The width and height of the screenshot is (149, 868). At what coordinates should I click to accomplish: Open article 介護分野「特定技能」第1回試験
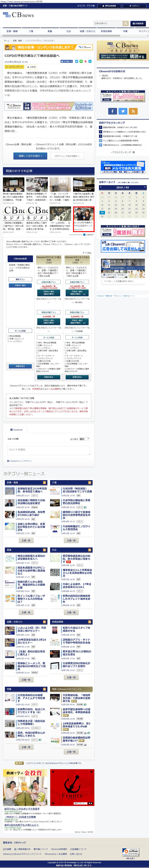click(x=77, y=490)
